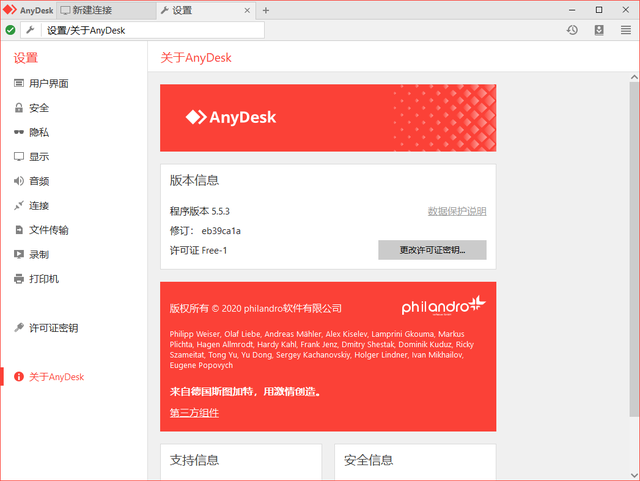
Task: Click the speaker icon for 音频
Action: [x=19, y=181]
